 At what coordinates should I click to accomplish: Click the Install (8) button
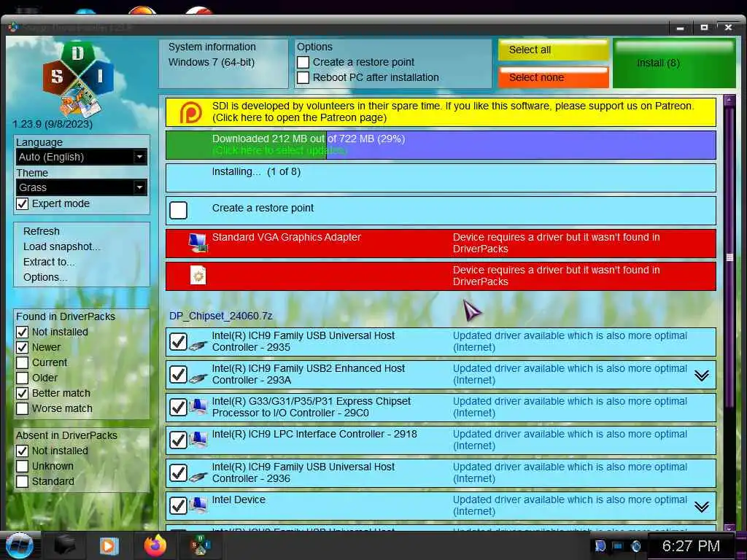click(674, 63)
